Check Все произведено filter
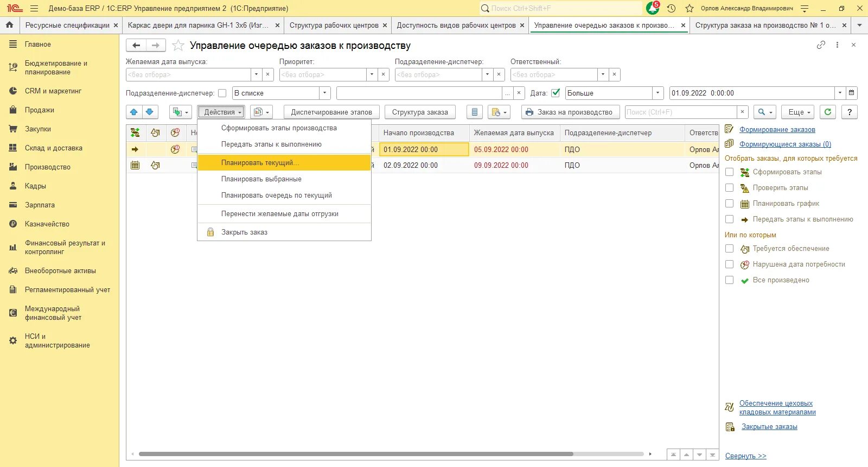 (730, 280)
